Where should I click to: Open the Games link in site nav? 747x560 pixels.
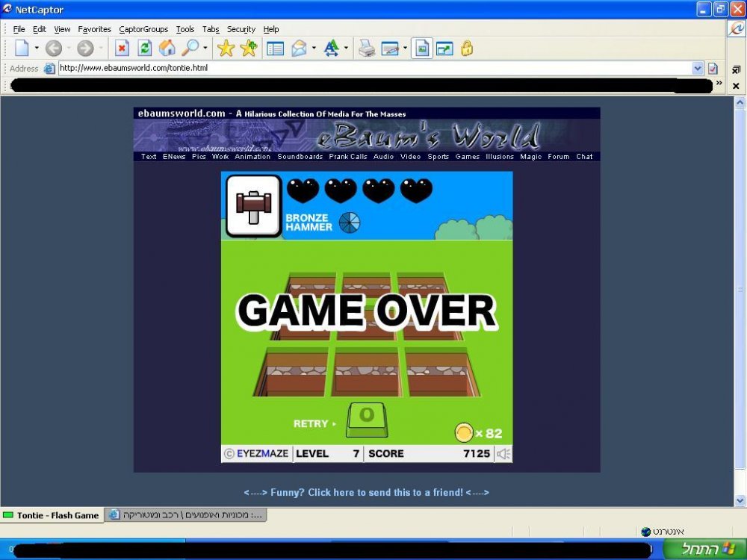coord(468,157)
